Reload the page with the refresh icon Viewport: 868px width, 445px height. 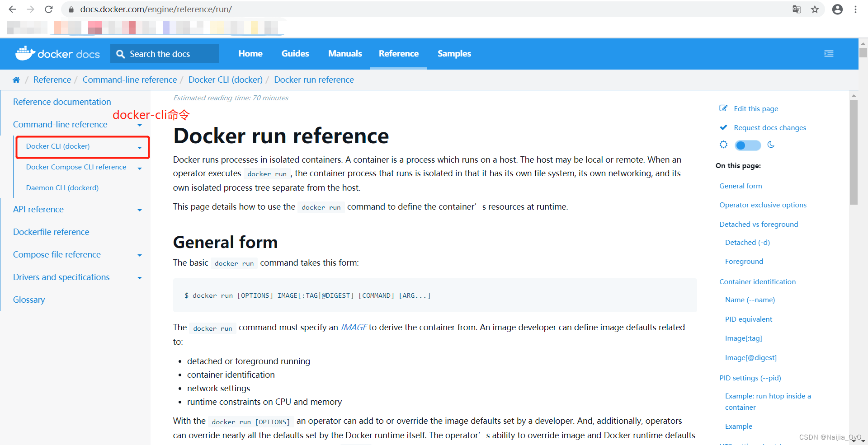49,9
